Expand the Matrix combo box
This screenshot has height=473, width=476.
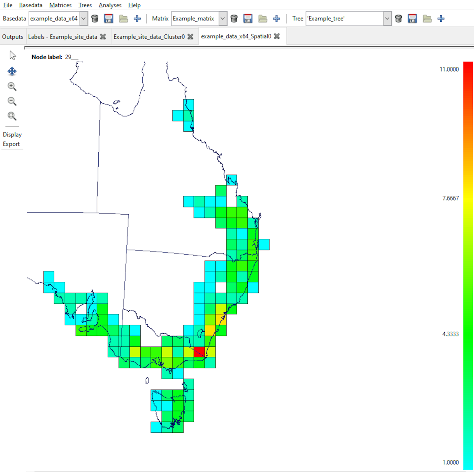tap(223, 19)
